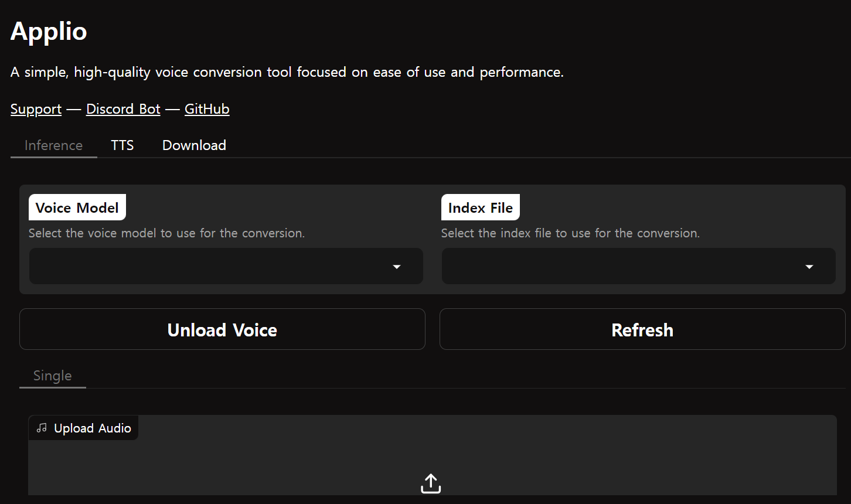Click the Unload Voice button
This screenshot has width=851, height=504.
(222, 329)
